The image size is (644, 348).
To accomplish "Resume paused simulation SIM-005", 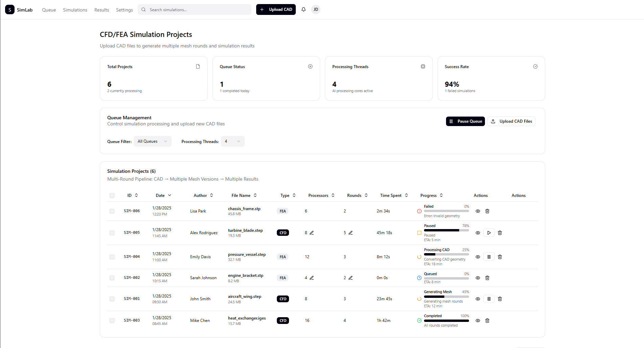I will pos(489,233).
